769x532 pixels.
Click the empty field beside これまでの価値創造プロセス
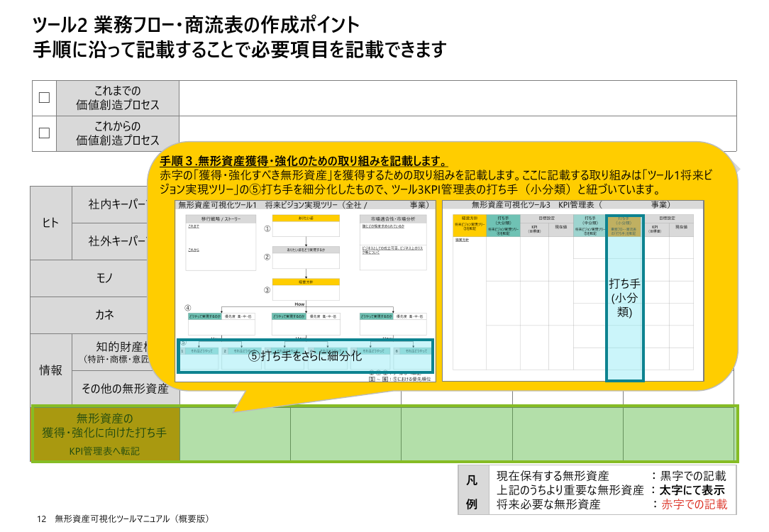tap(458, 98)
